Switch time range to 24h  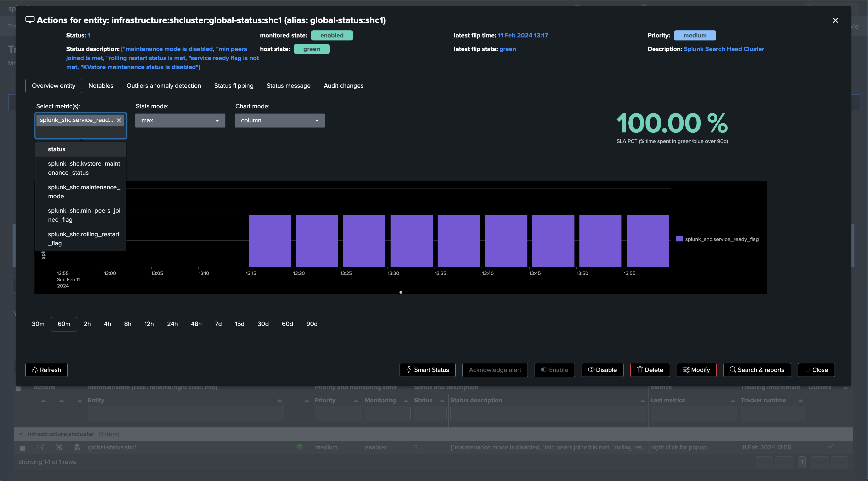(172, 324)
